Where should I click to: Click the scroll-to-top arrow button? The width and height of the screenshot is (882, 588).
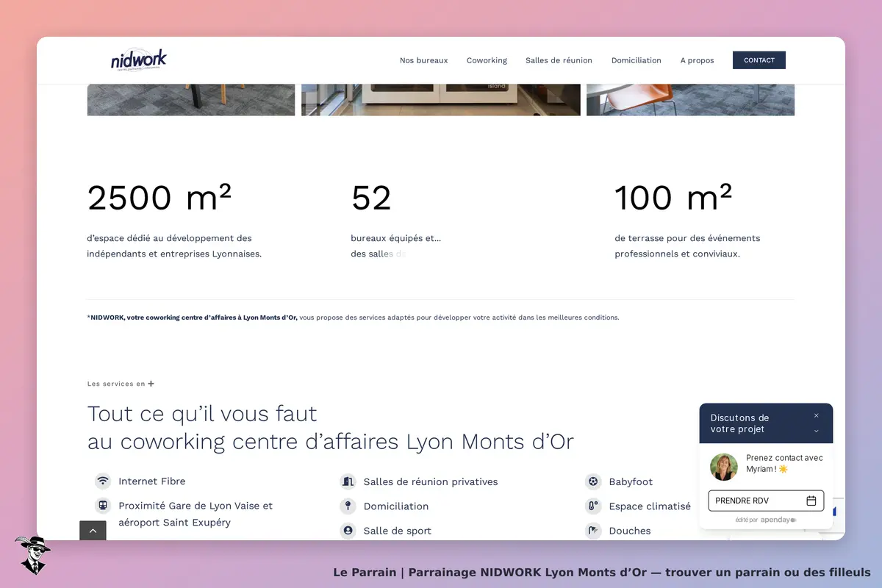coord(93,530)
